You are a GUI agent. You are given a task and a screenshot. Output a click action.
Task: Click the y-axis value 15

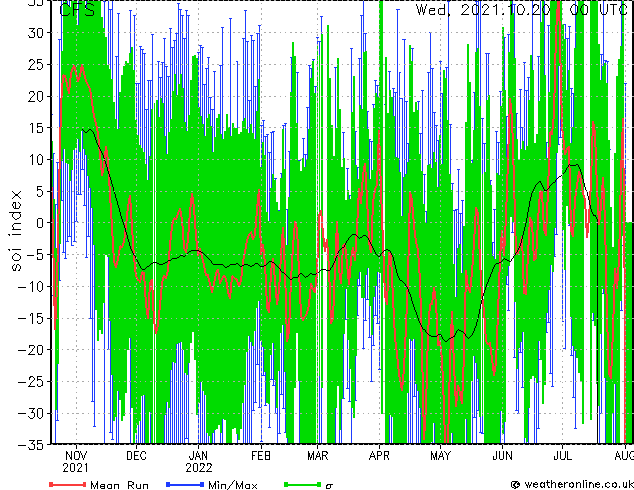[36, 128]
